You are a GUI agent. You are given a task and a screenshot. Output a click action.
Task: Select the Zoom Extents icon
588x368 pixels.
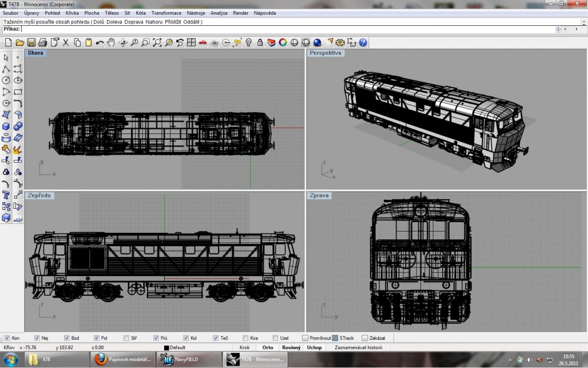coord(157,43)
